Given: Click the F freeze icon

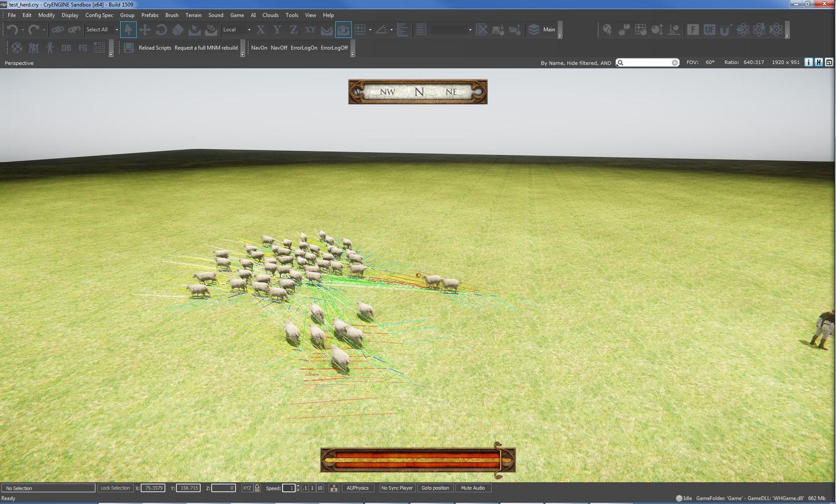Looking at the screenshot, I should coord(693,30).
